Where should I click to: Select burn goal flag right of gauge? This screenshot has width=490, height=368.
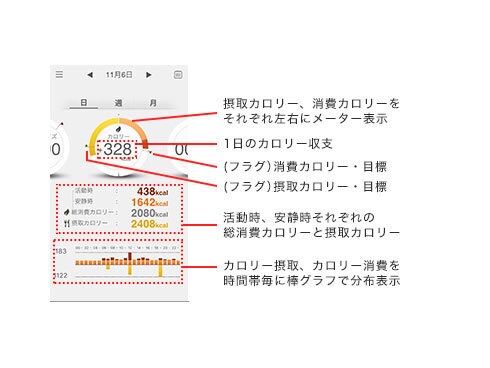point(151,153)
